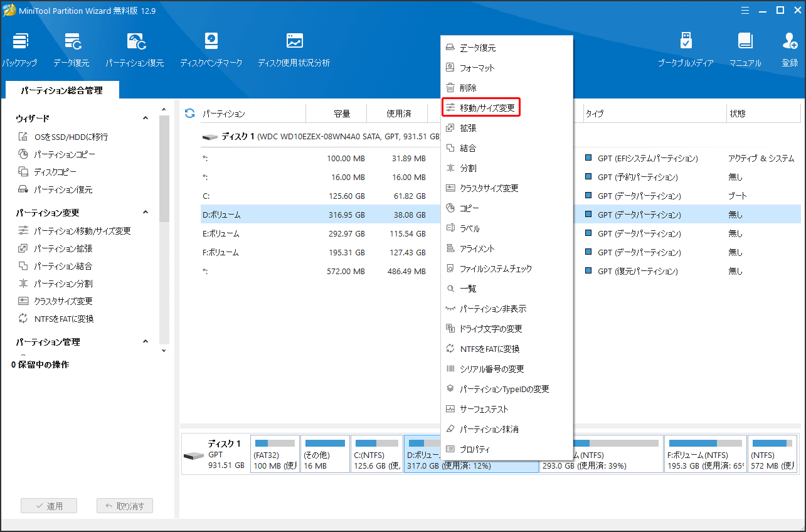This screenshot has width=806, height=532.
Task: Choose パーティション結合 in sidebar
Action: coord(56,266)
